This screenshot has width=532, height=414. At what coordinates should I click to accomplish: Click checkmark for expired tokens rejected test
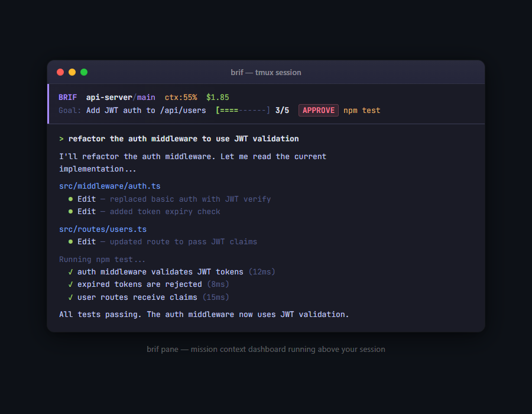tap(70, 284)
